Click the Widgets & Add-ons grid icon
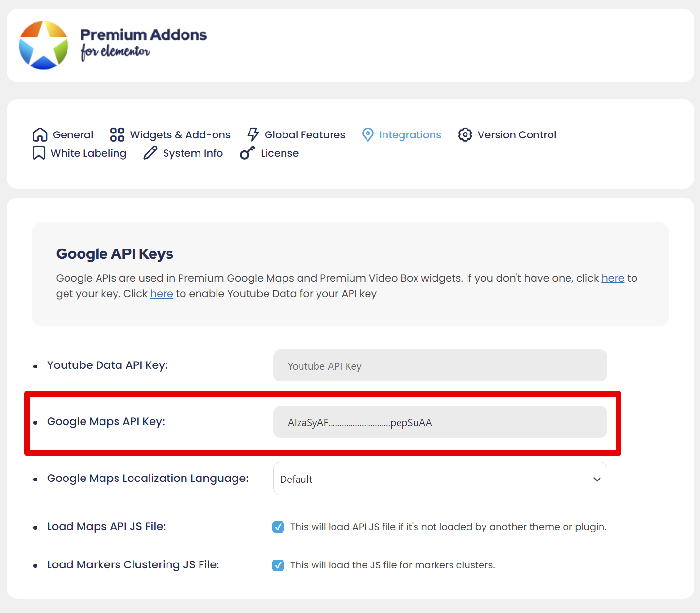This screenshot has width=700, height=613. [x=117, y=134]
